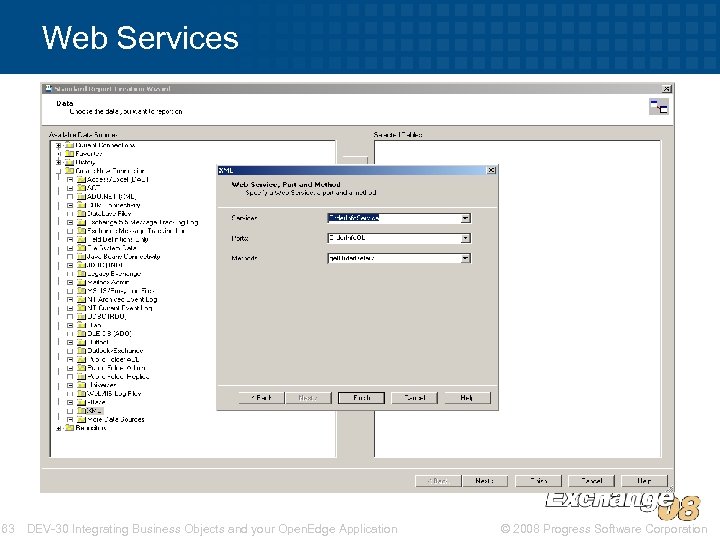Click the Database Files folder icon
This screenshot has height=540, width=720.
point(82,214)
